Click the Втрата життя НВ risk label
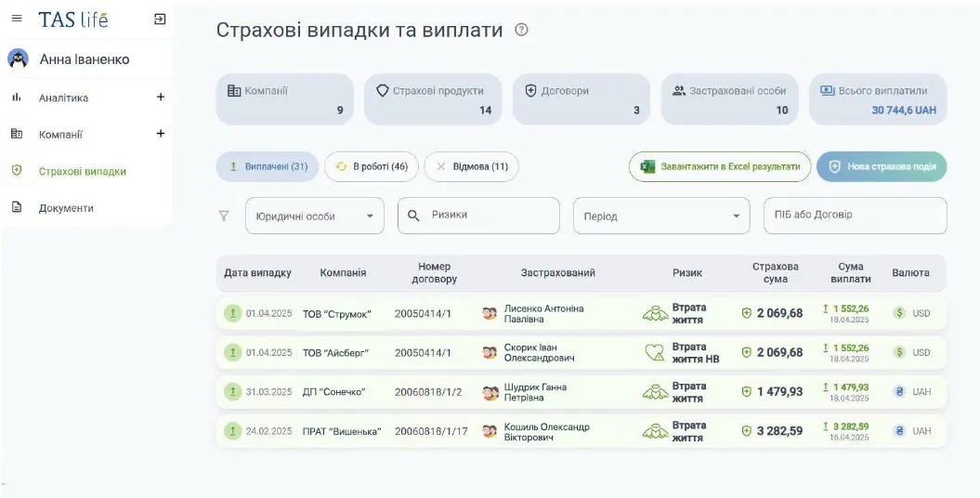 [696, 353]
